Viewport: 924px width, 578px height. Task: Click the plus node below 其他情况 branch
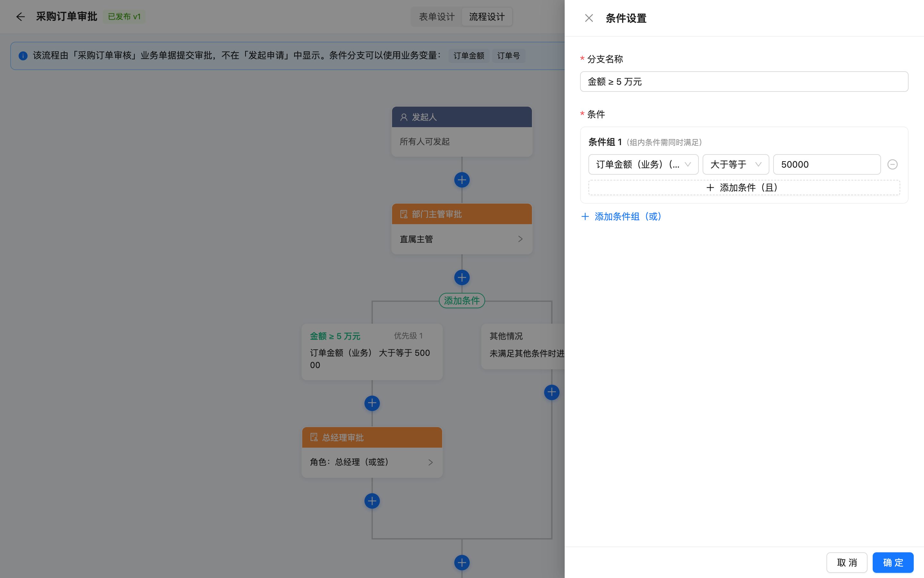click(x=552, y=392)
